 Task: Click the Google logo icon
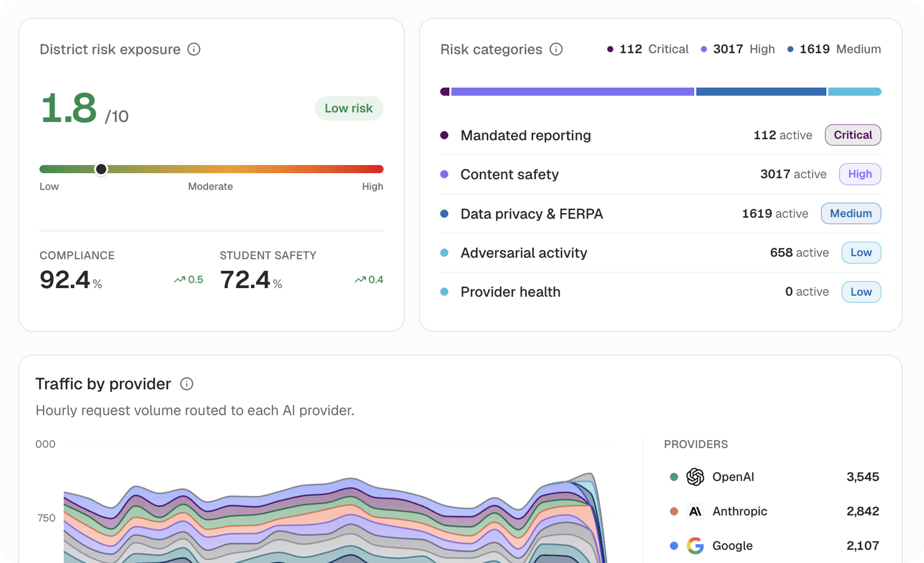click(695, 546)
